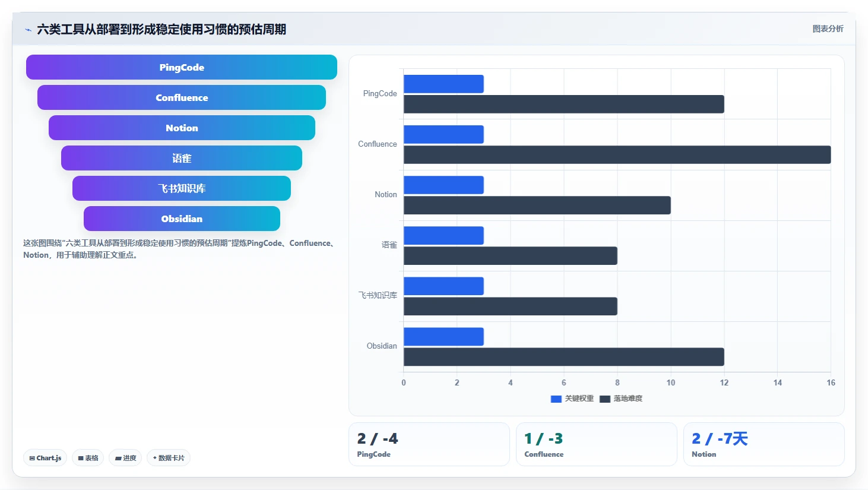The height and width of the screenshot is (490, 868).
Task: Open the PingCode data card
Action: coord(429,444)
